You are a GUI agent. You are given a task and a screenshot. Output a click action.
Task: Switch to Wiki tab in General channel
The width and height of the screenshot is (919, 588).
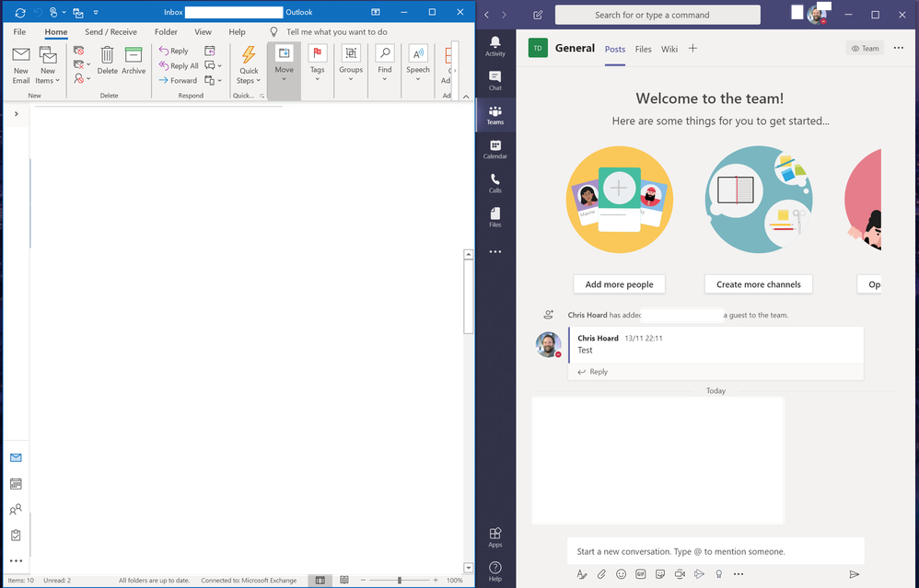tap(669, 49)
